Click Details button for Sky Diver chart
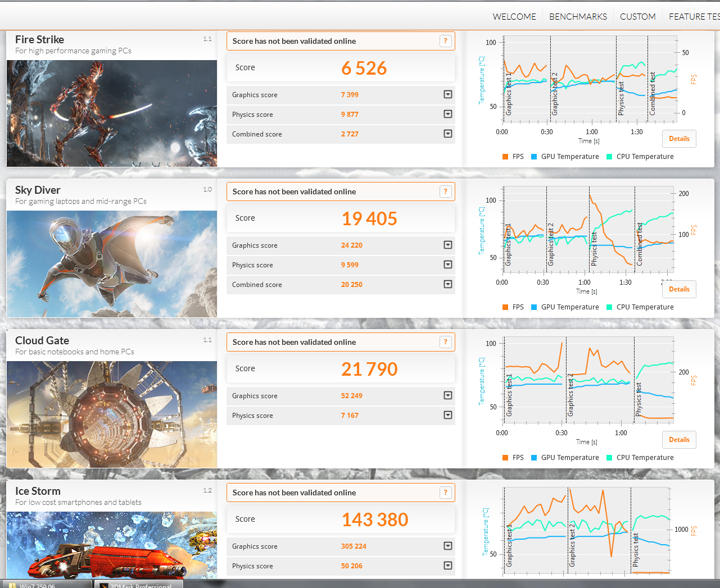720x588 pixels. [x=679, y=289]
